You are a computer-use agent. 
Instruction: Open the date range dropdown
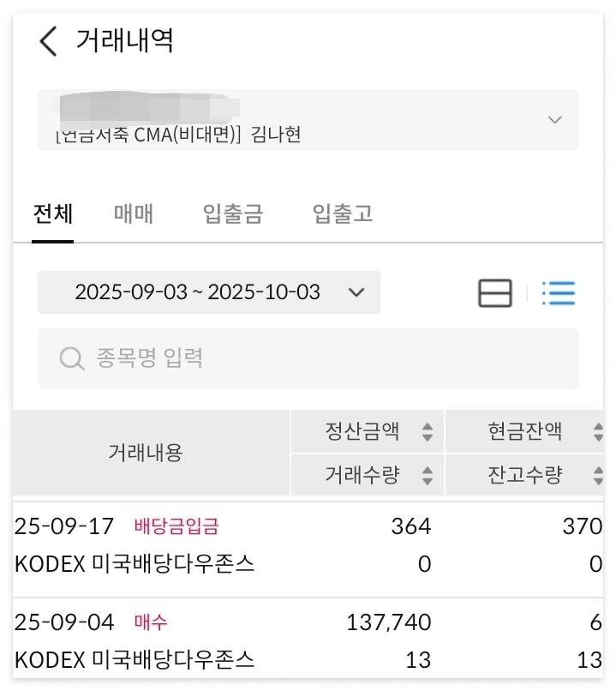[209, 292]
